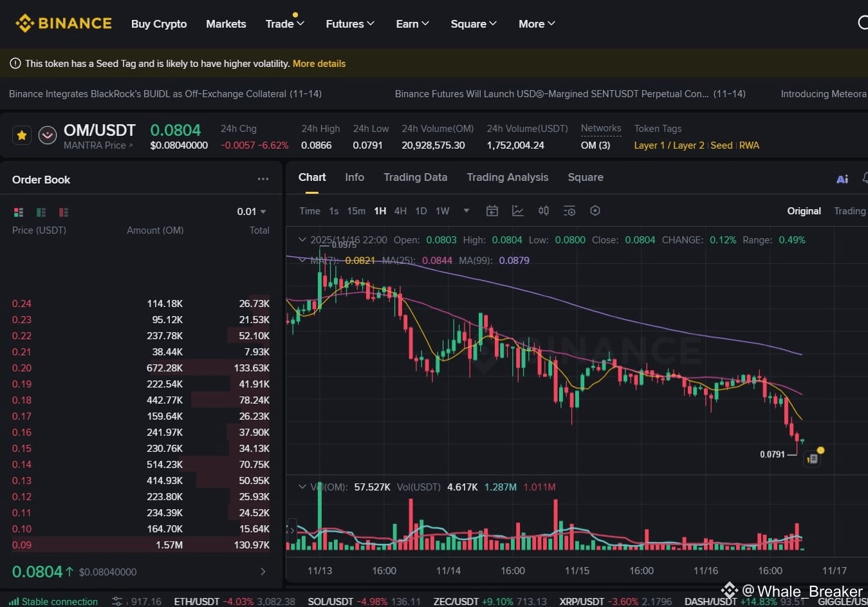
Task: Click ETH/USDT in the bottom ticker
Action: coord(197,601)
